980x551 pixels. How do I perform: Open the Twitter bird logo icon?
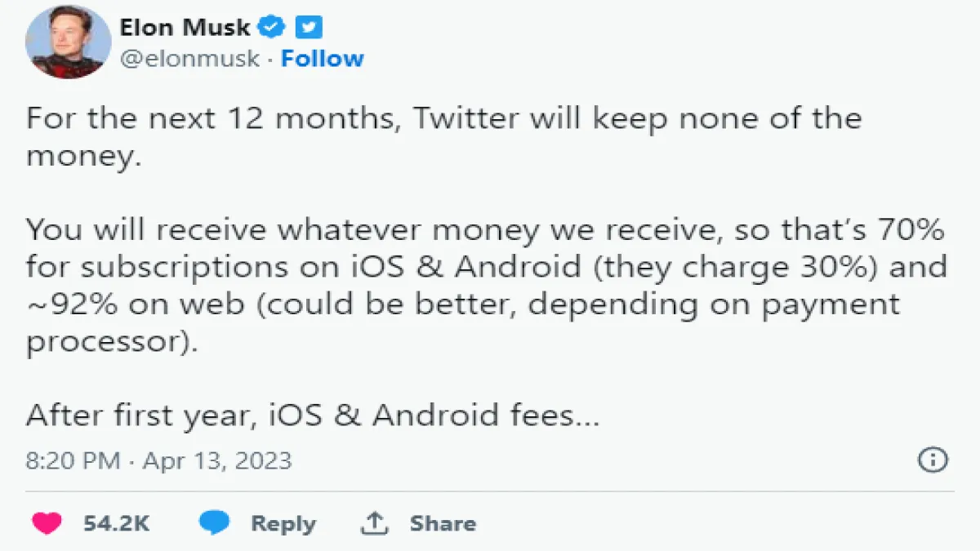coord(308,28)
